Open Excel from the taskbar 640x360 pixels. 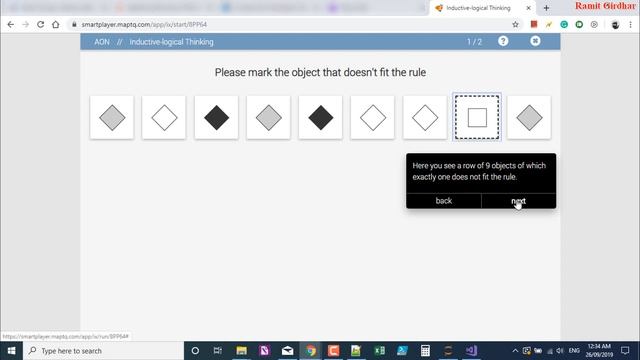380,351
